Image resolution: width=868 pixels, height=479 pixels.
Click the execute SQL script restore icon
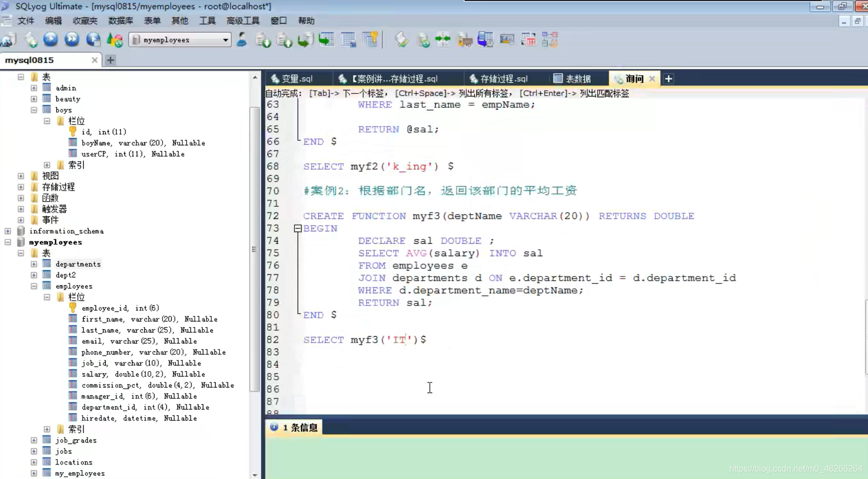tap(305, 40)
